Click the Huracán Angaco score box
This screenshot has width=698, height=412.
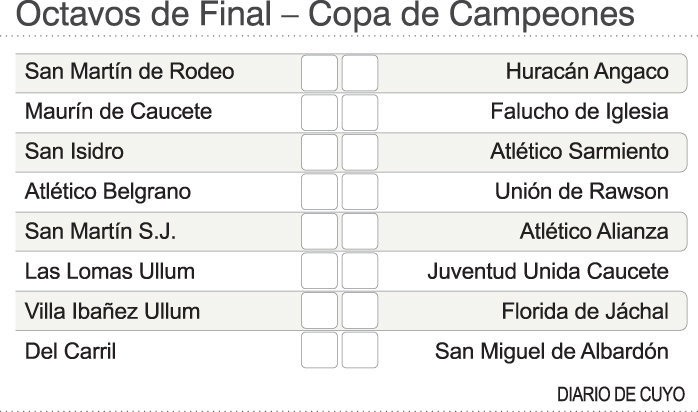(x=360, y=72)
